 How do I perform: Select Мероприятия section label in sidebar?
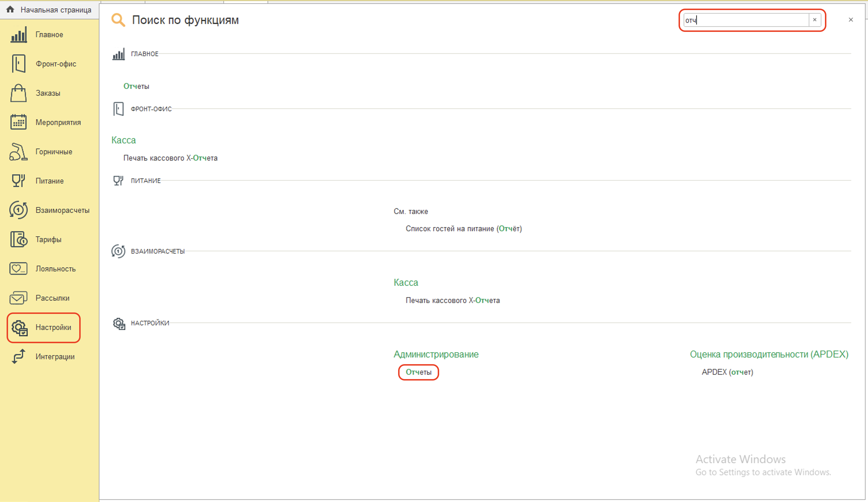(x=58, y=122)
